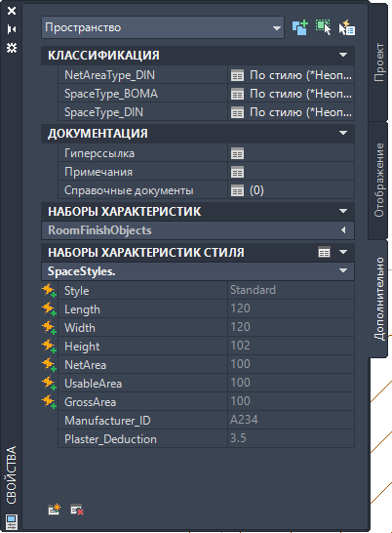Click worksheet icon in НАБОРЫ ХАРАКТЕРИСТИК СТИЛЯ header
This screenshot has width=392, height=533.
coord(324,252)
